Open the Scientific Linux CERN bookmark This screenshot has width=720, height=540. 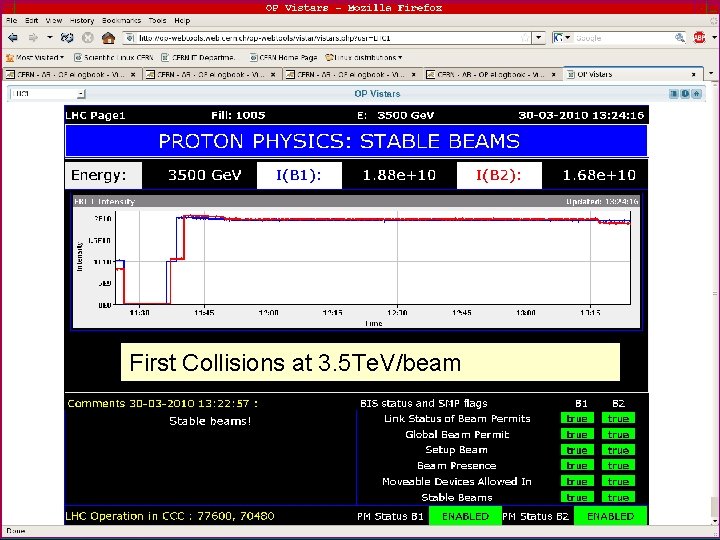pos(113,58)
